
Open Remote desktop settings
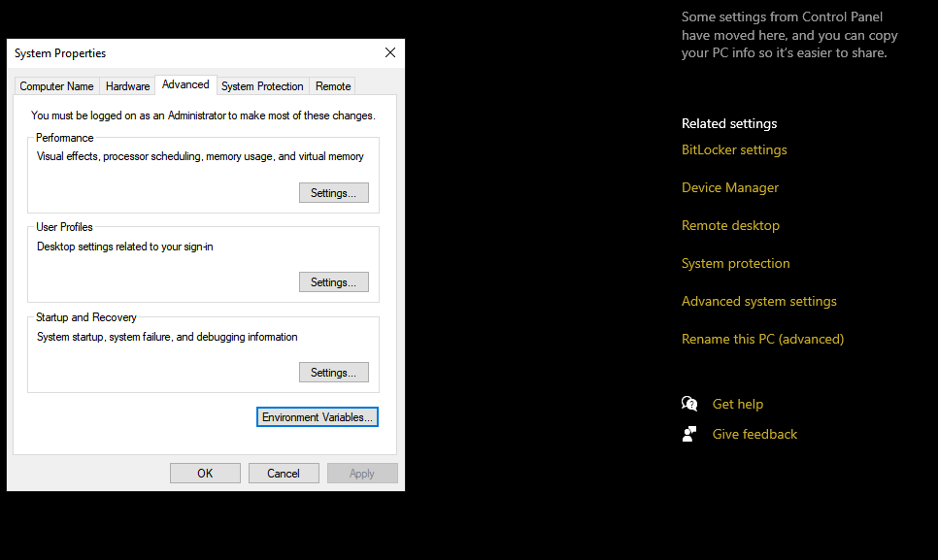[730, 225]
